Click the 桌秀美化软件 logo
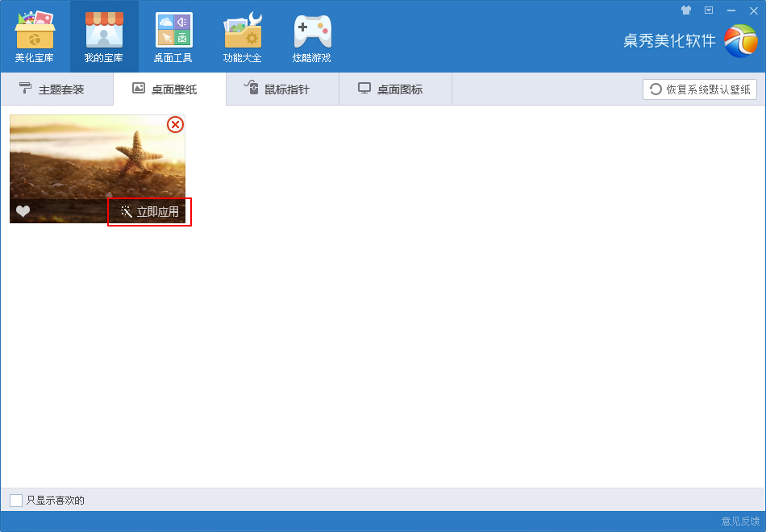The height and width of the screenshot is (532, 766). (x=741, y=40)
